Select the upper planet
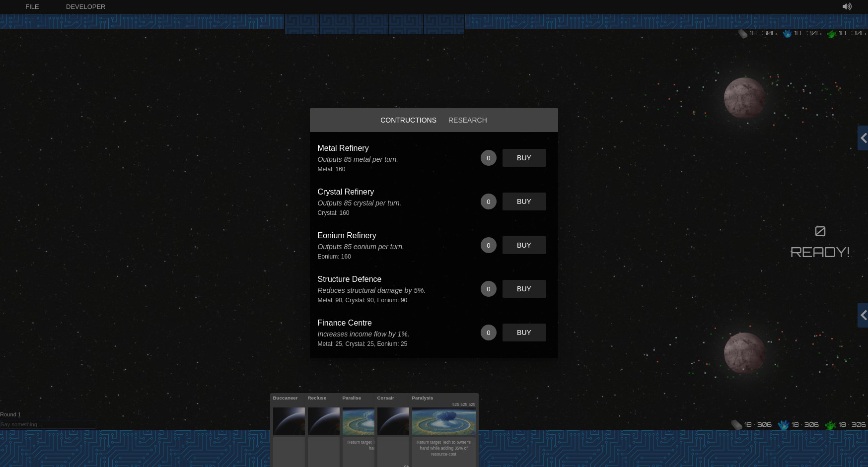 pos(744,98)
